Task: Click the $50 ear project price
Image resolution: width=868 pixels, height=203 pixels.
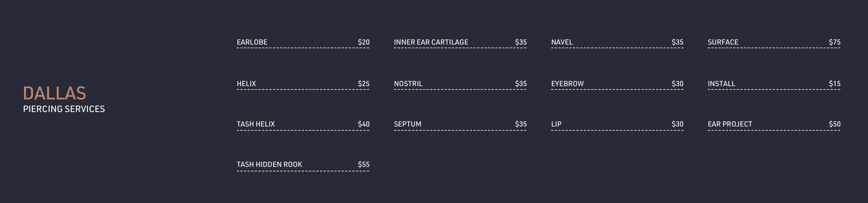Action: 834,124
